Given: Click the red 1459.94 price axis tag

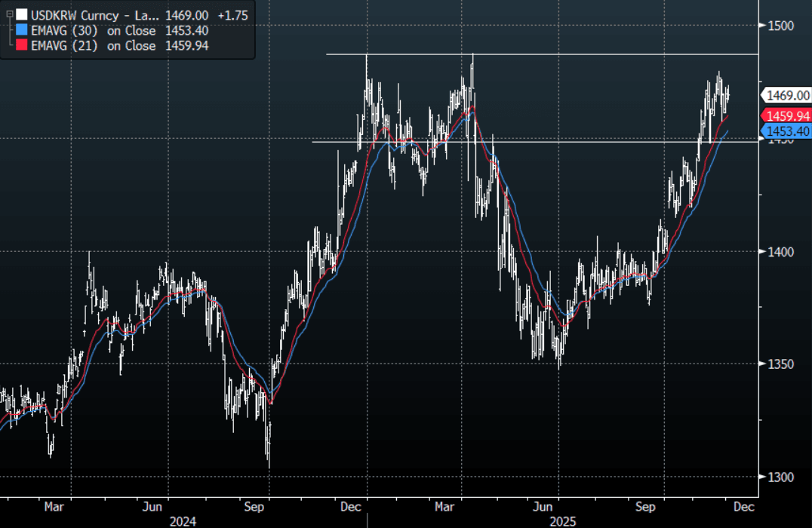Looking at the screenshot, I should pyautogui.click(x=788, y=115).
